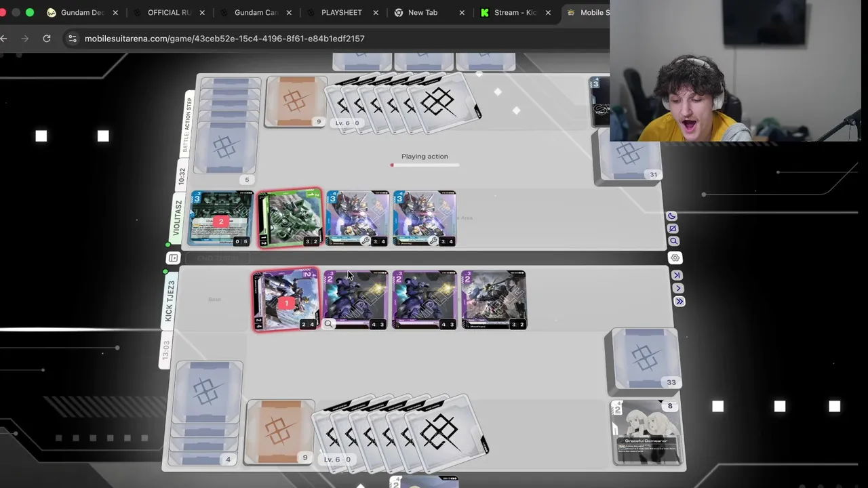Screen dimensions: 868x488
Task: Click the wrench icon on first 3/4 unit
Action: [366, 241]
